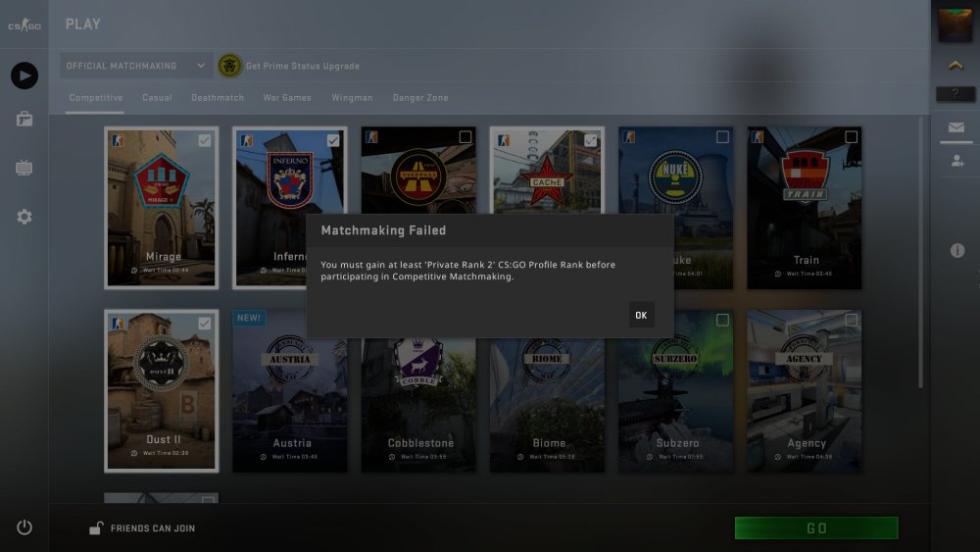Toggle the Cache map checkbox

click(591, 140)
